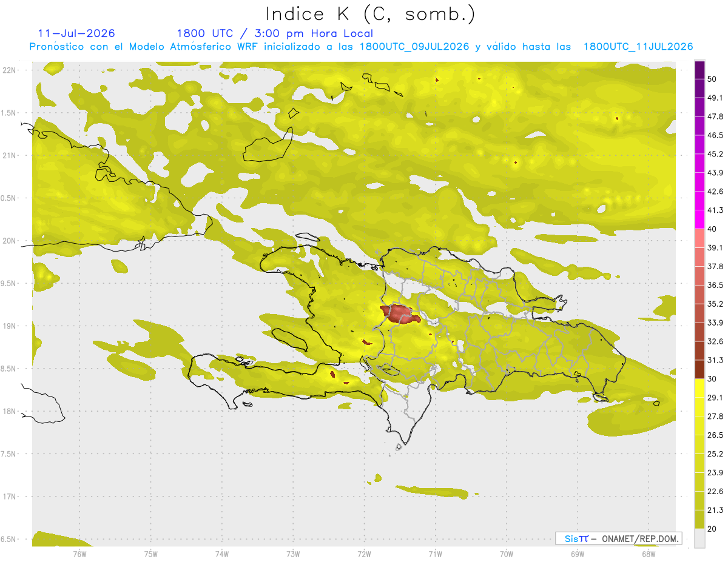The height and width of the screenshot is (562, 728).
Task: Click the legend value "45.2"
Action: (716, 154)
